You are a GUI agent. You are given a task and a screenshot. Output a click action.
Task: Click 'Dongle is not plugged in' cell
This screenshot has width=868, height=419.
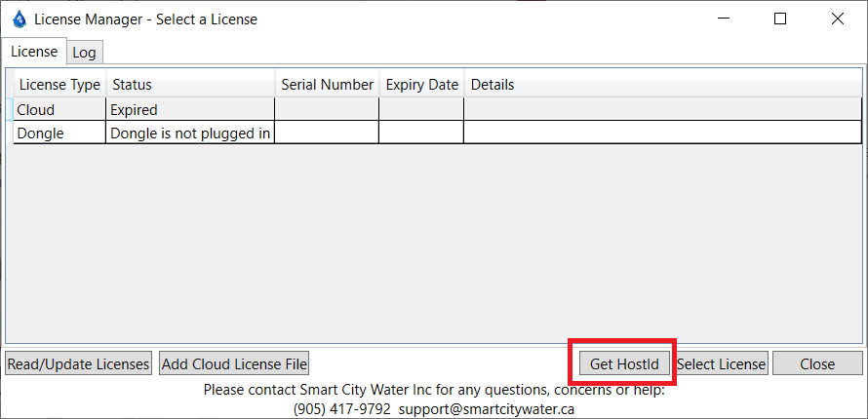coord(190,133)
